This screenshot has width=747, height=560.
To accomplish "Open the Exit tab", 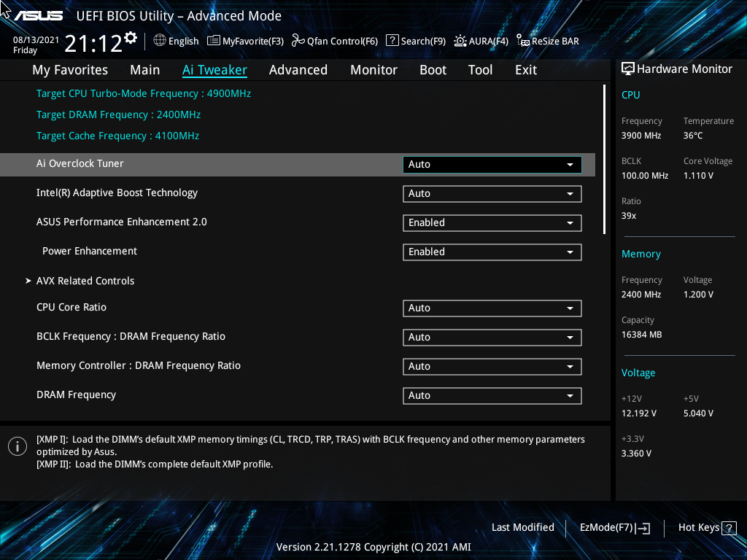I will pyautogui.click(x=526, y=70).
